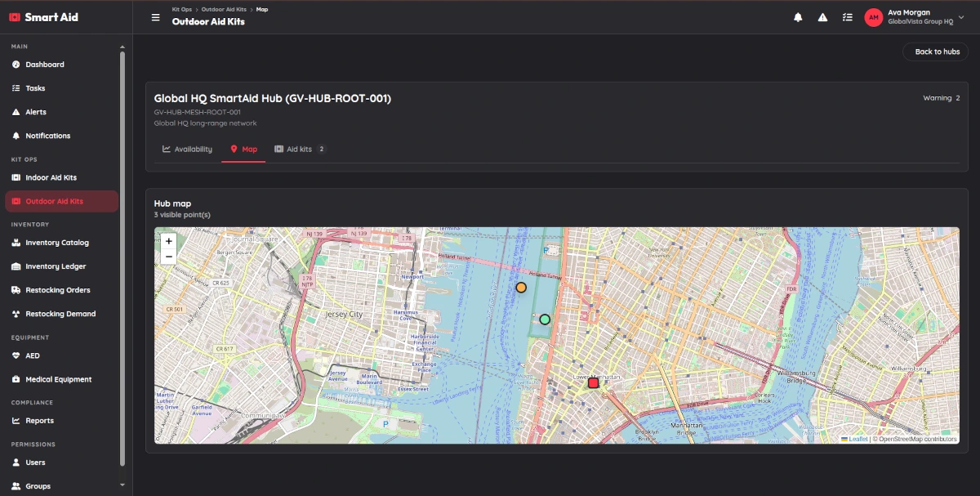Switch to the Availability tab

pos(187,150)
